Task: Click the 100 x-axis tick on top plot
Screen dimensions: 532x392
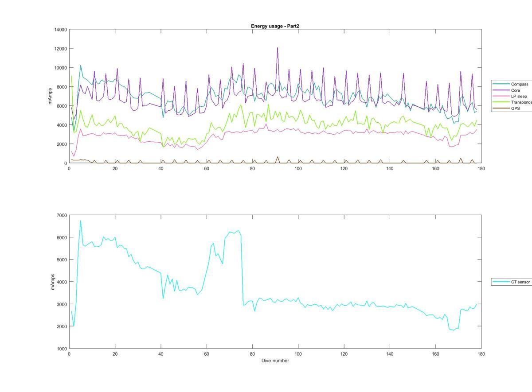Action: click(298, 168)
